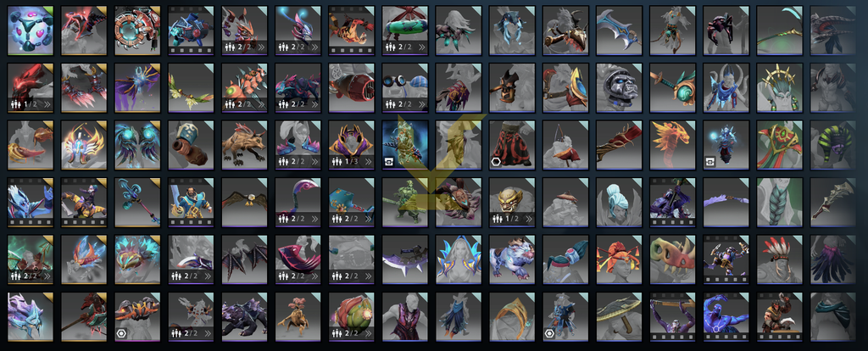
Task: Expand the 1/3 set on purple-gold collar
Action: (368, 162)
